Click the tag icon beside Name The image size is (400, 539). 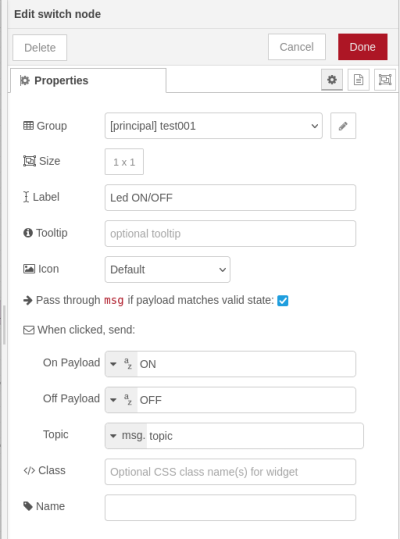pyautogui.click(x=28, y=506)
